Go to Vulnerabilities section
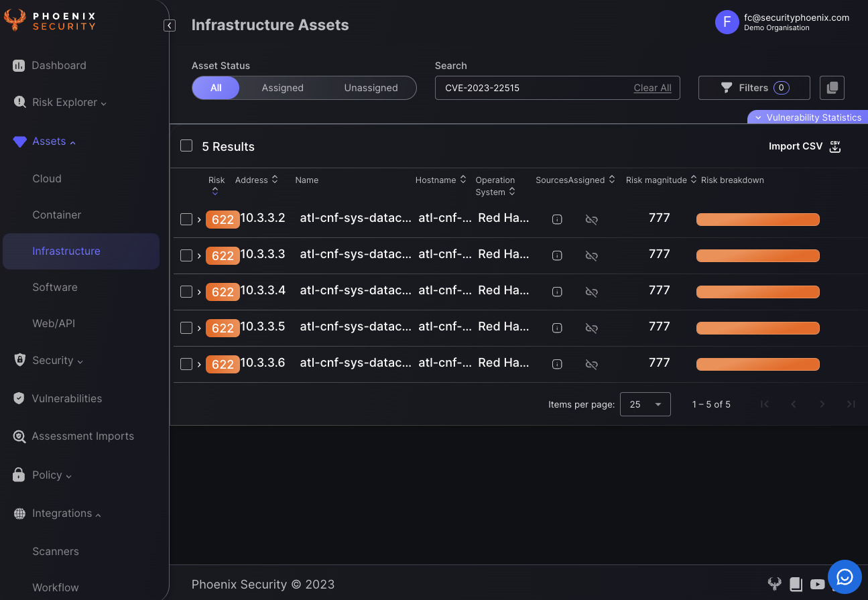 tap(67, 398)
